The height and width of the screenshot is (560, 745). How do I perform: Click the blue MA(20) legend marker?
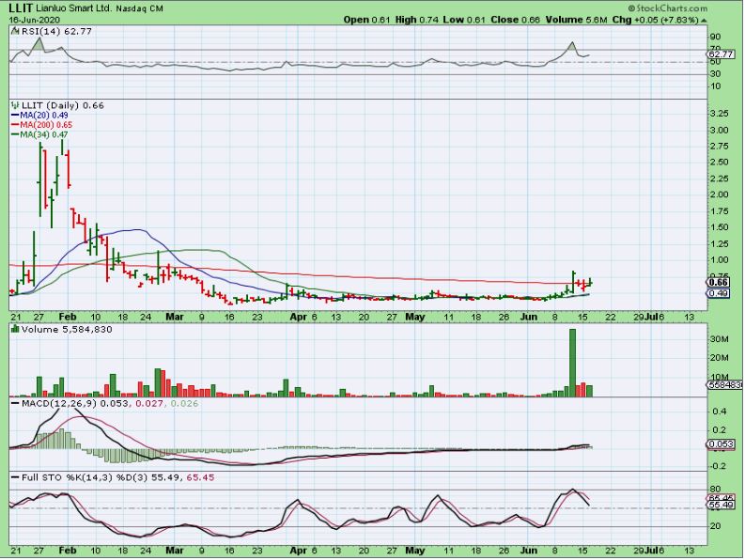click(x=16, y=116)
